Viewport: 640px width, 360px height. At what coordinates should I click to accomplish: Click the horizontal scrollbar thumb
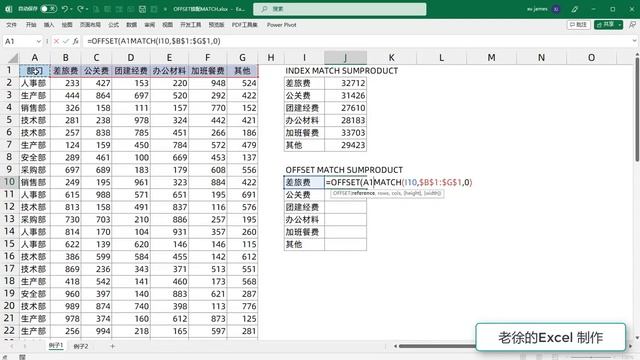point(438,346)
